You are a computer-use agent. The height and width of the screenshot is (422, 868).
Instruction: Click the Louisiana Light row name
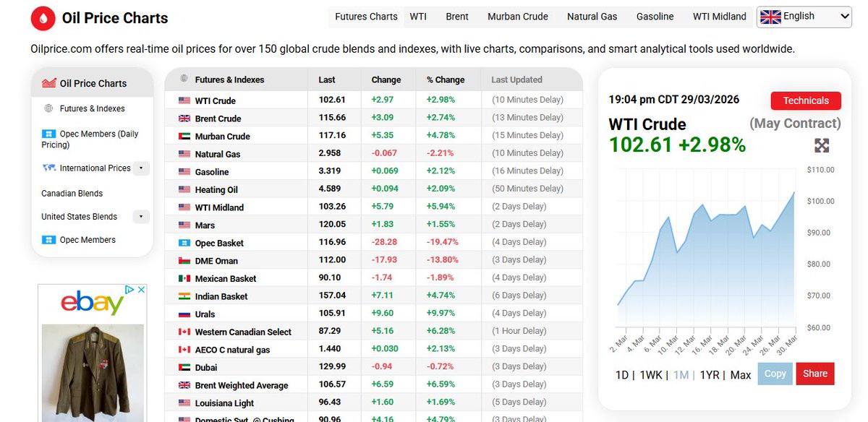click(224, 403)
